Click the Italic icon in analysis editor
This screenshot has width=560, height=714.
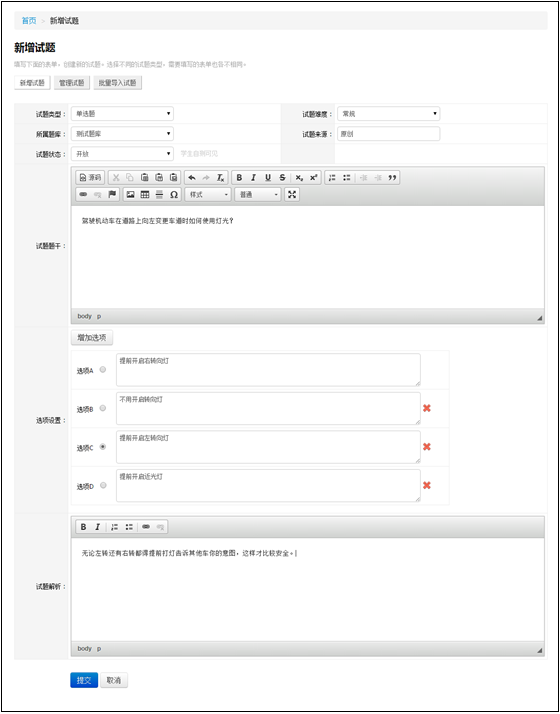(x=97, y=527)
